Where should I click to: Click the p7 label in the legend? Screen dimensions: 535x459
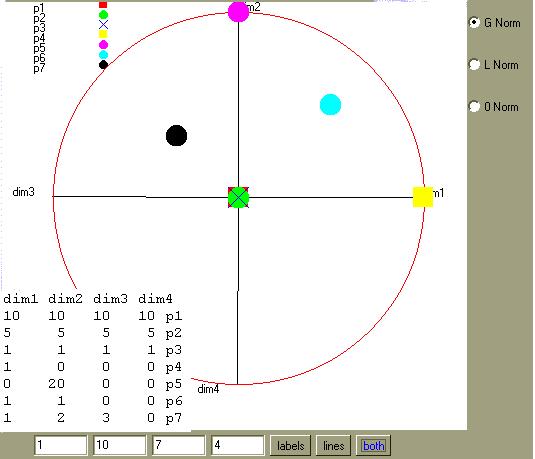[x=39, y=69]
